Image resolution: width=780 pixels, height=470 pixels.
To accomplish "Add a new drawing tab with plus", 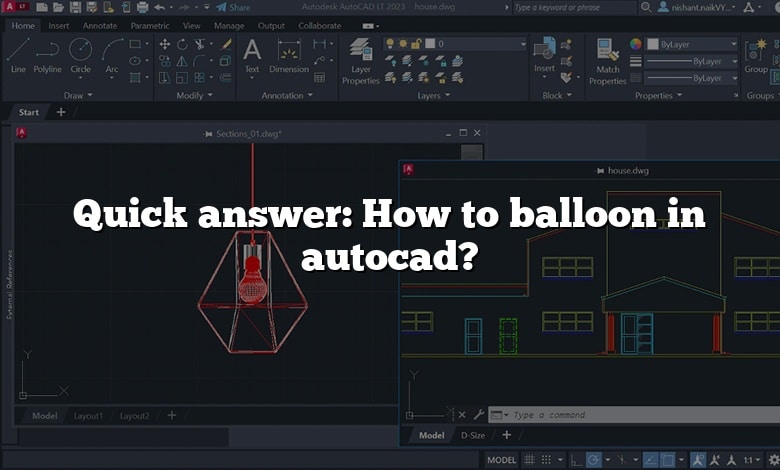I will click(x=61, y=112).
